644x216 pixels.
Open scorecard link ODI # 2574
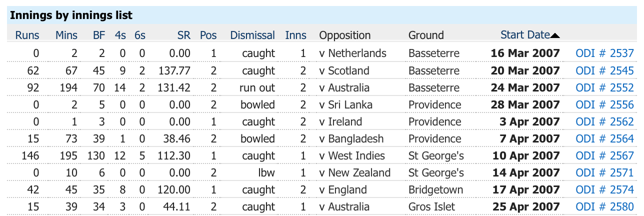point(605,189)
